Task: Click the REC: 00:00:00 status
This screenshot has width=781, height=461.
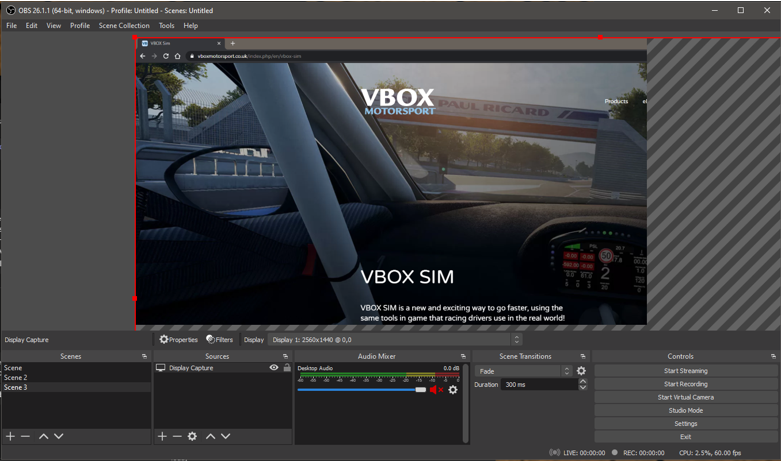Action: tap(644, 453)
